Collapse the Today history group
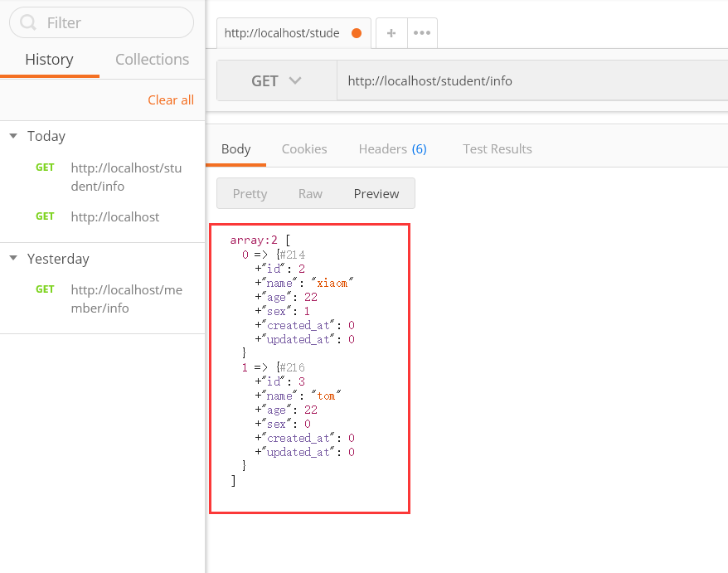The width and height of the screenshot is (728, 573). tap(13, 136)
